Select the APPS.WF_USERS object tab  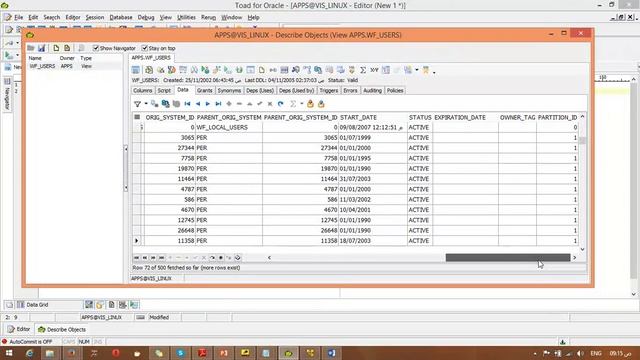(x=151, y=58)
